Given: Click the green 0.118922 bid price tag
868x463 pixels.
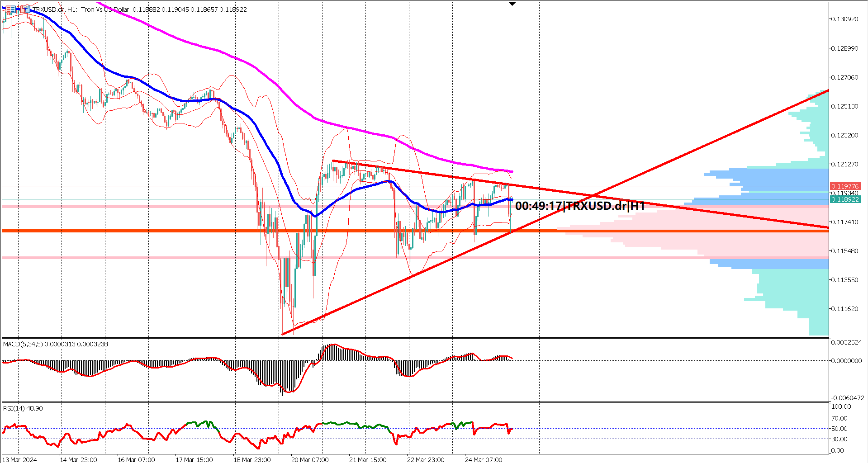Looking at the screenshot, I should click(844, 199).
